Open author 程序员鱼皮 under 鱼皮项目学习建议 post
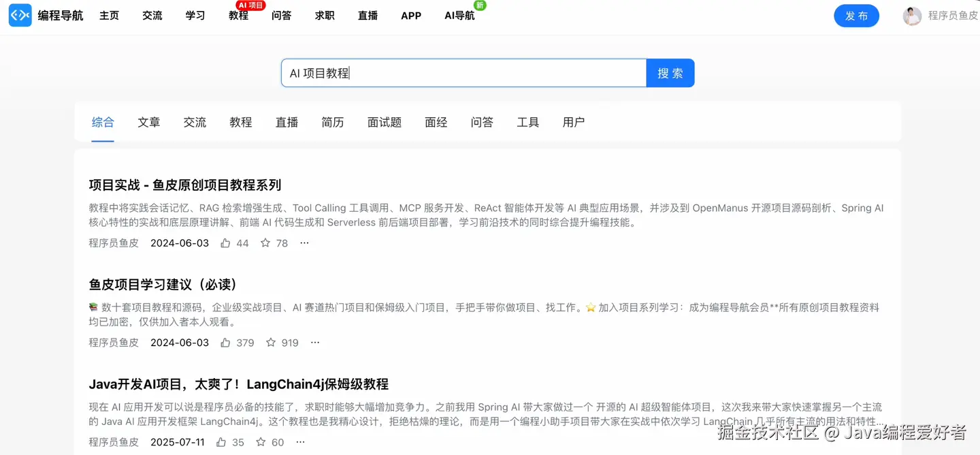 [114, 343]
